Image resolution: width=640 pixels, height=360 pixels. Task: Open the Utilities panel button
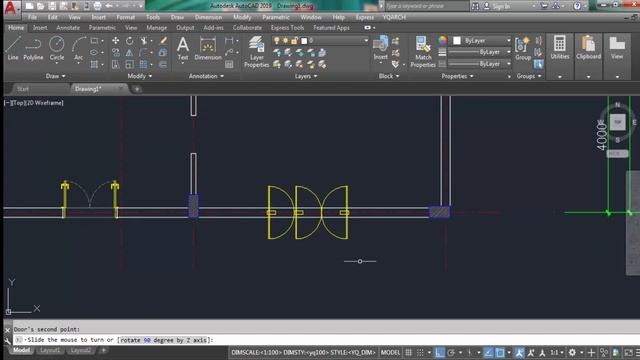[x=560, y=48]
